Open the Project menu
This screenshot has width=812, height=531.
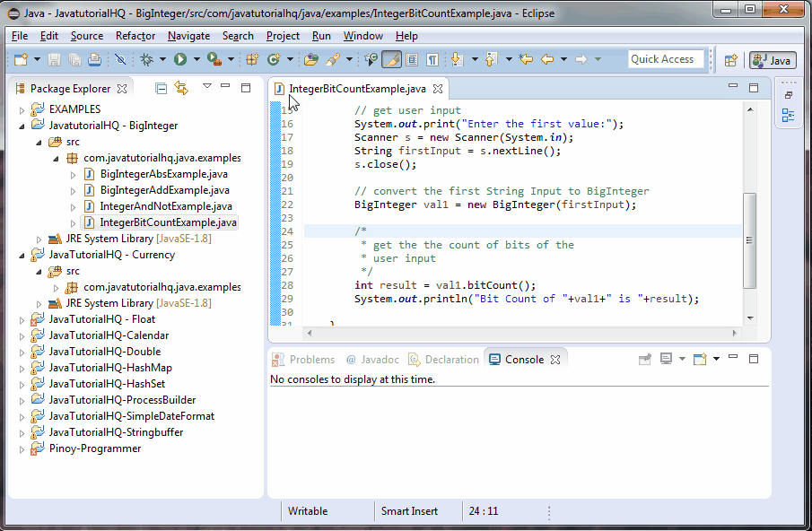(x=283, y=36)
